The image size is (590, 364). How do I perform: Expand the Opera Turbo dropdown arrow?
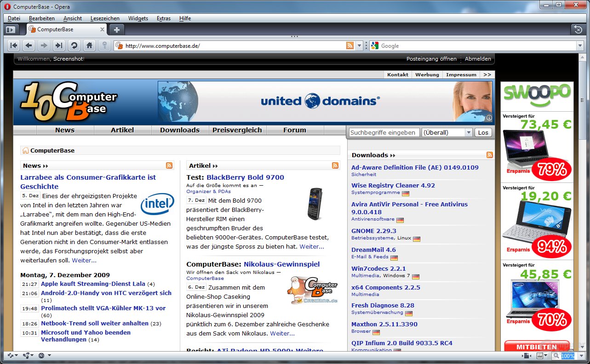[x=49, y=356]
